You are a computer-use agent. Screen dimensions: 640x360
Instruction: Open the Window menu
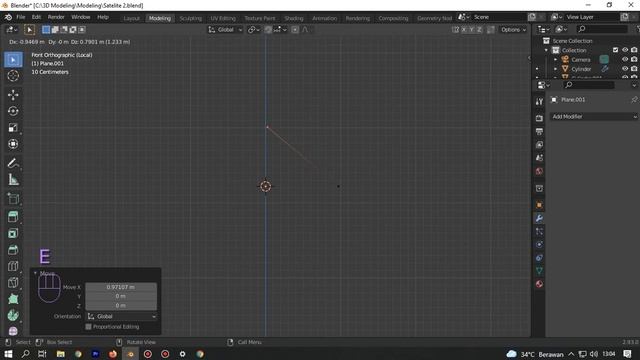(80, 17)
